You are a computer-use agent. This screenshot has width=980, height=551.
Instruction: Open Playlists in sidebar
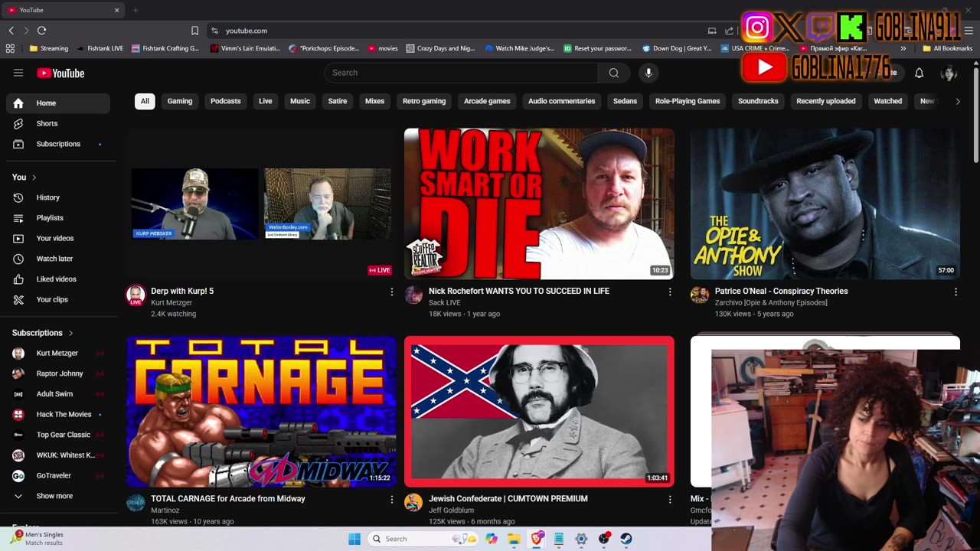click(58, 218)
